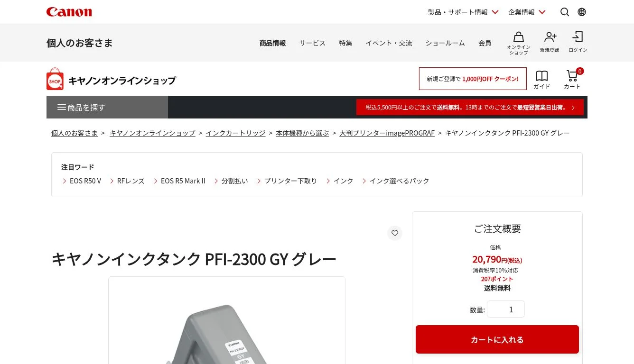Select サービス in navigation menu
This screenshot has width=634, height=364.
tap(312, 43)
